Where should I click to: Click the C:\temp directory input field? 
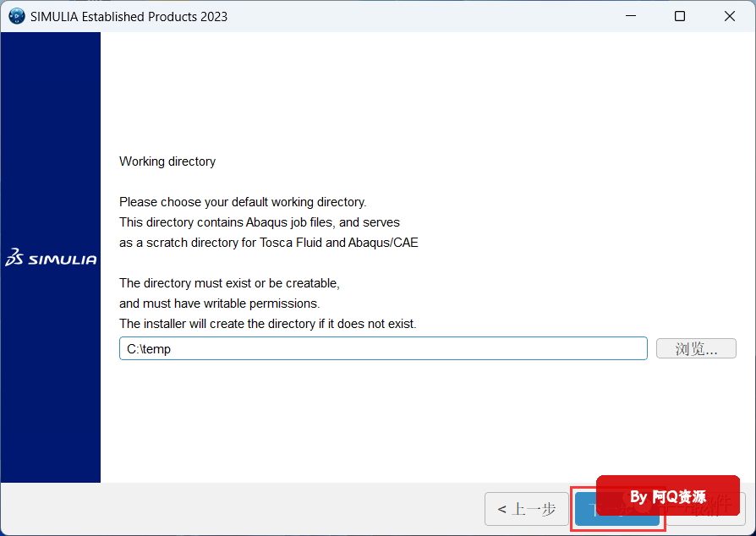(x=382, y=348)
